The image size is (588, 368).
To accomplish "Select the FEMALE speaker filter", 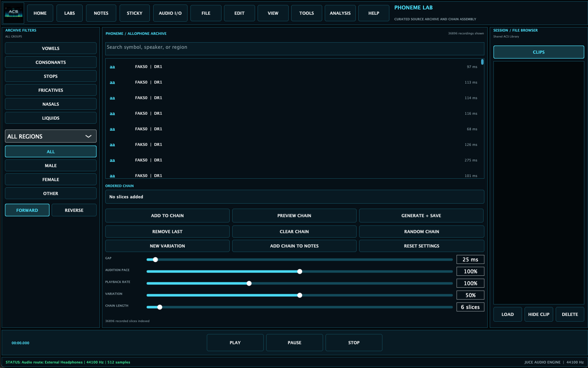I will click(51, 179).
